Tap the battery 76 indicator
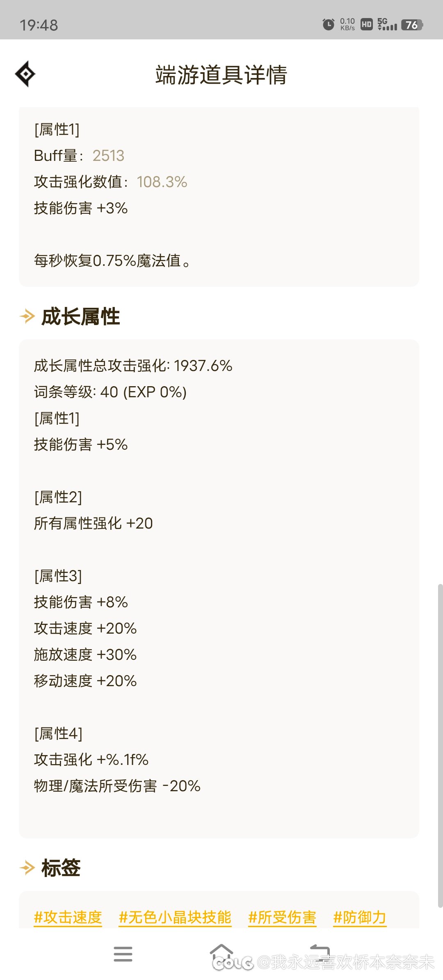The width and height of the screenshot is (443, 980). [412, 25]
